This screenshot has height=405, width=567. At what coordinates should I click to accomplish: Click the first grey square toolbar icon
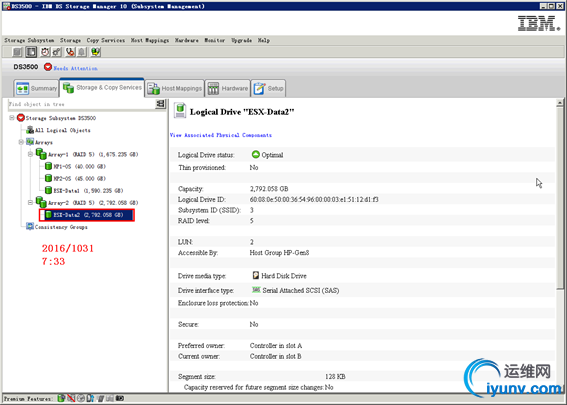(x=17, y=52)
